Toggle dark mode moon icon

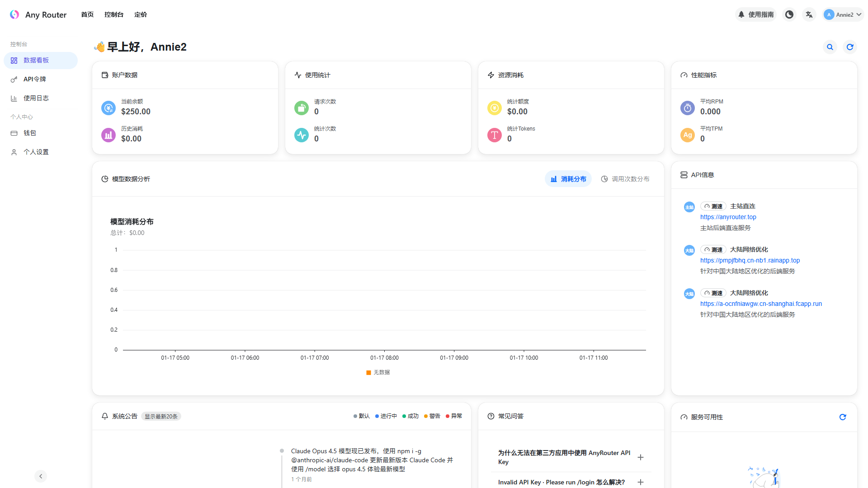(x=789, y=14)
